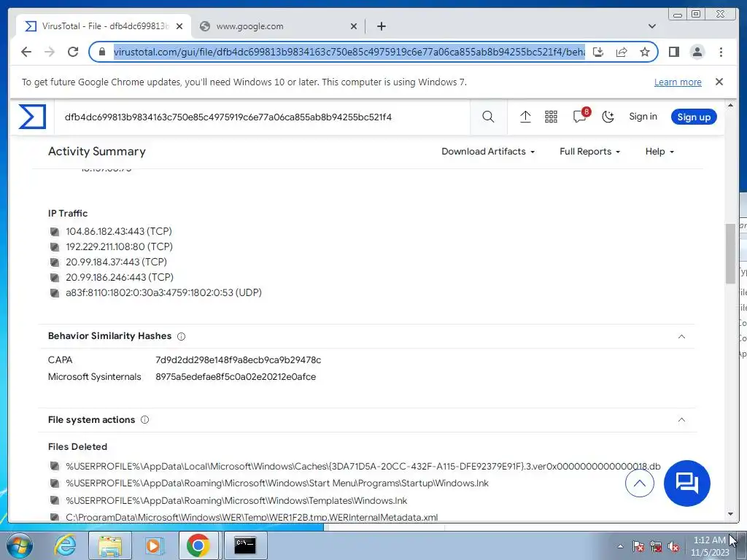Close the www.google.com tab

[x=354, y=26]
